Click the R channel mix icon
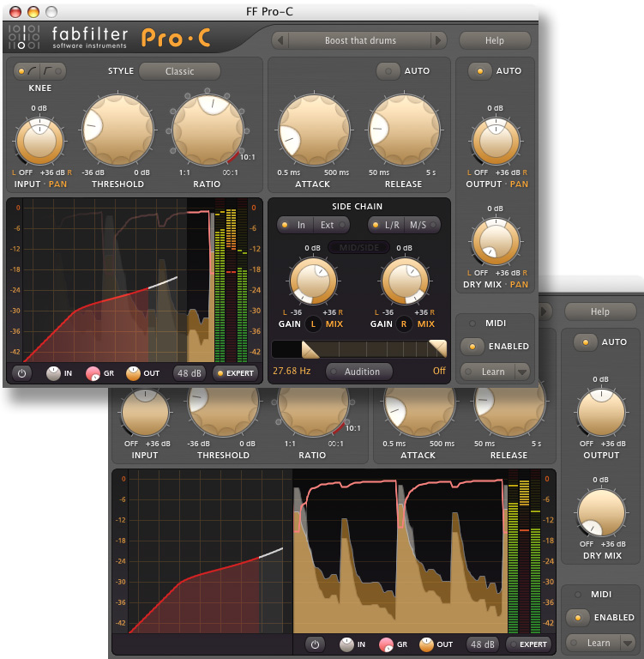Image resolution: width=644 pixels, height=659 pixels. pyautogui.click(x=404, y=324)
